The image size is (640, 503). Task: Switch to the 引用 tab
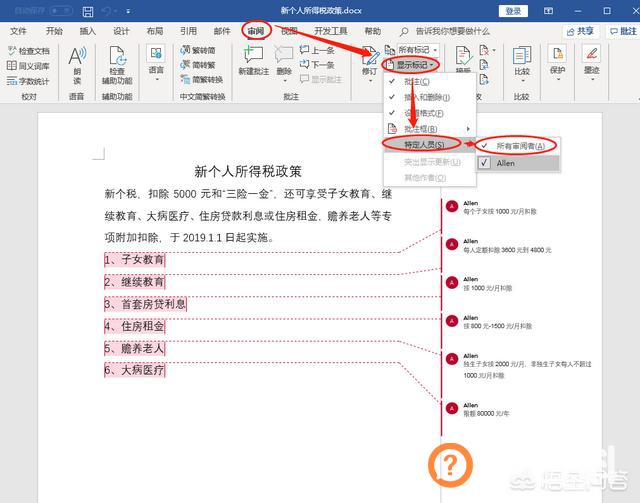tap(188, 31)
